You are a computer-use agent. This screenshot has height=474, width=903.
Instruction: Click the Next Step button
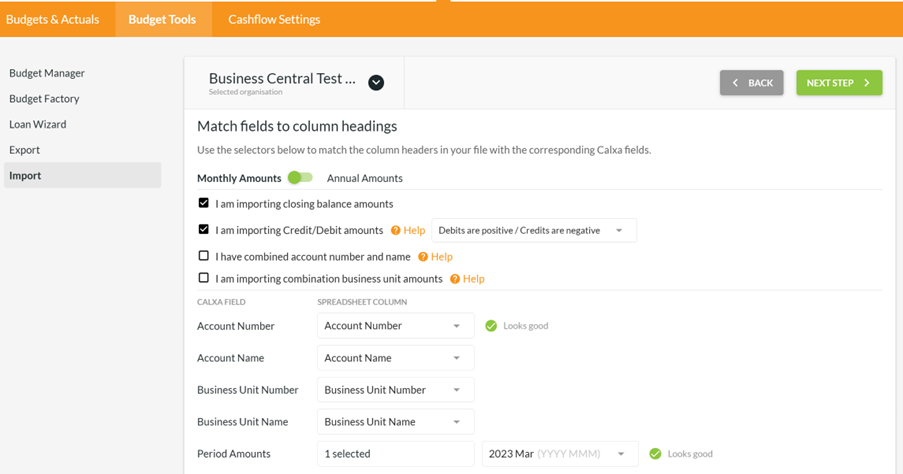point(839,83)
